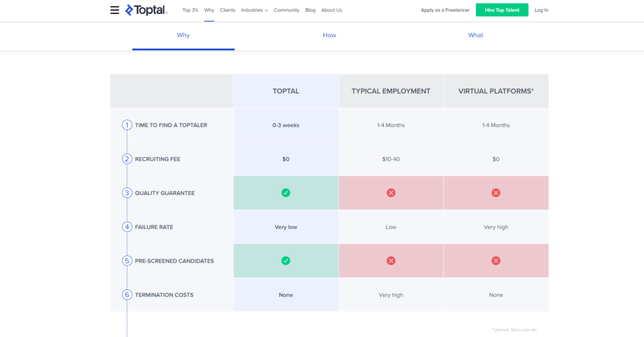
Task: Click Typical Employment's 1-4 Months cell
Action: click(391, 125)
